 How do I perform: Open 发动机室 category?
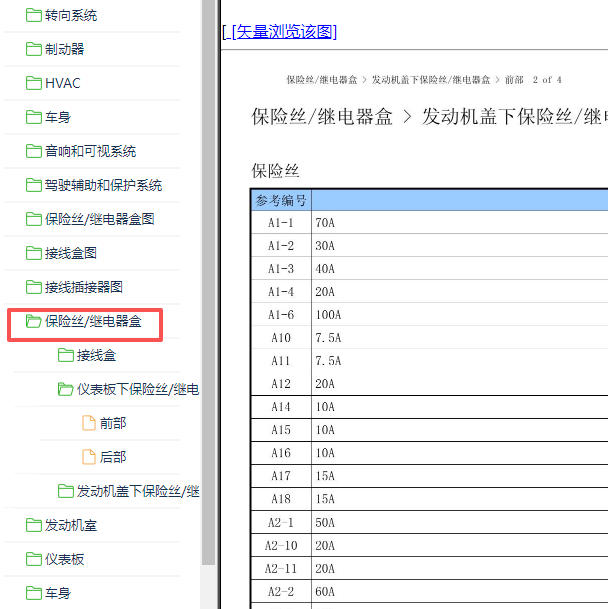tap(71, 525)
